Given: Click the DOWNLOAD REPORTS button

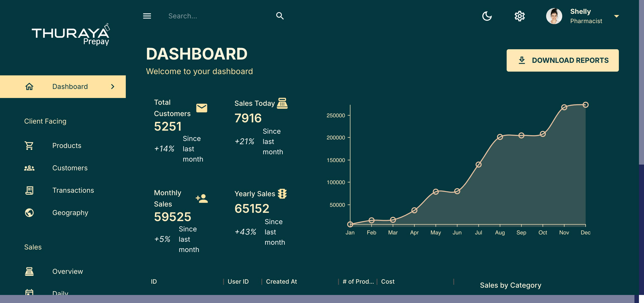Looking at the screenshot, I should click(562, 60).
